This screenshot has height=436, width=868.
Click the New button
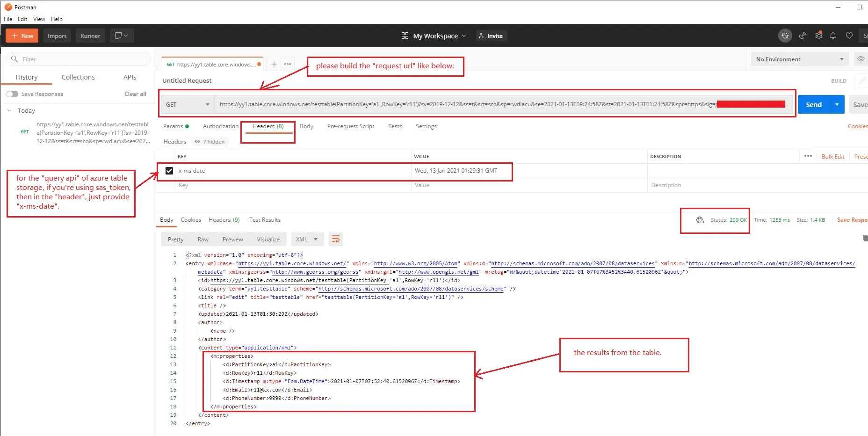[22, 36]
